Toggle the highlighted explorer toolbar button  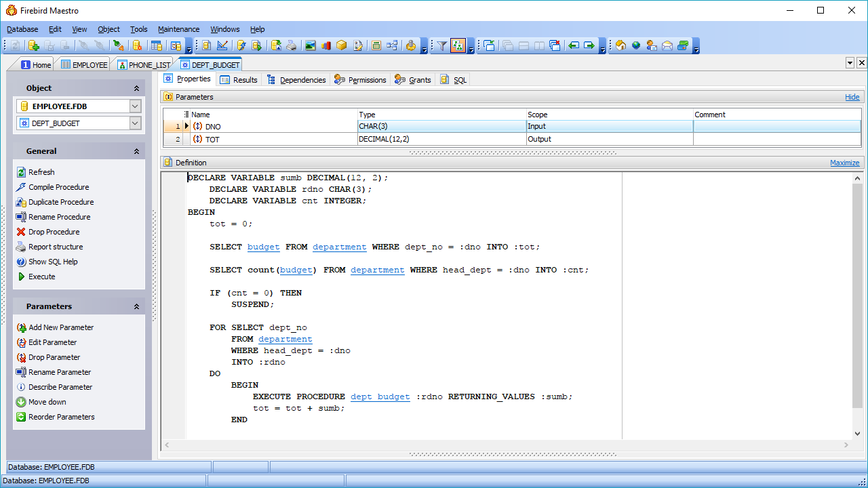point(458,45)
